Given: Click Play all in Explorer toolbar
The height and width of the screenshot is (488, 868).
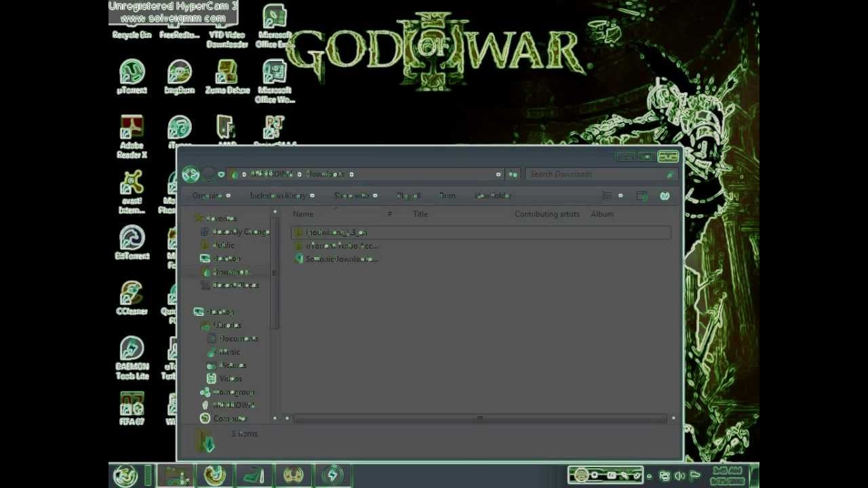Looking at the screenshot, I should click(x=408, y=196).
